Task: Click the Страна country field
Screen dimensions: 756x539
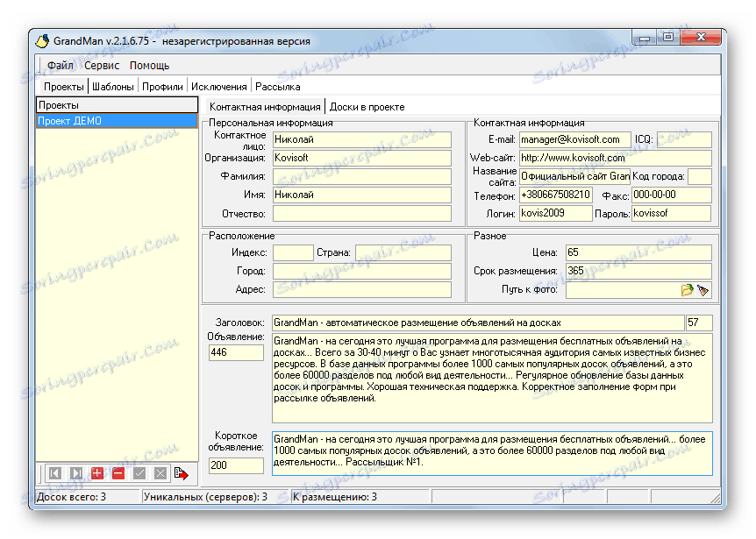Action: 403,252
